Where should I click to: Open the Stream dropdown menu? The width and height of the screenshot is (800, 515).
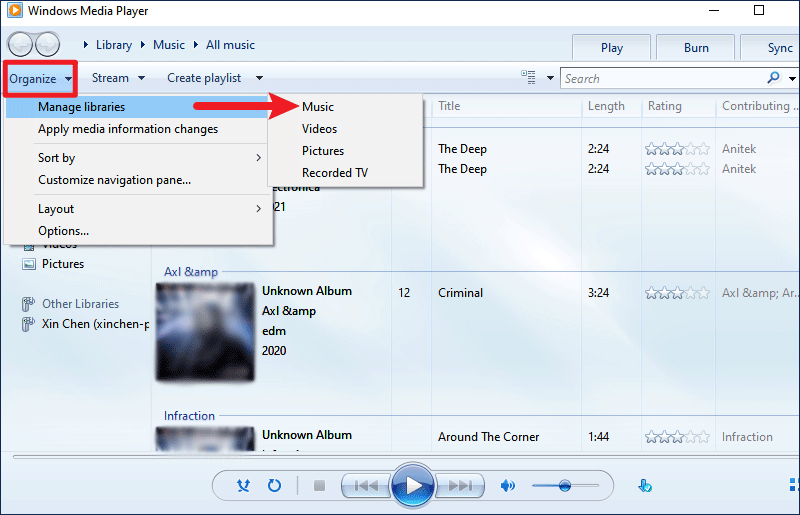tap(118, 78)
